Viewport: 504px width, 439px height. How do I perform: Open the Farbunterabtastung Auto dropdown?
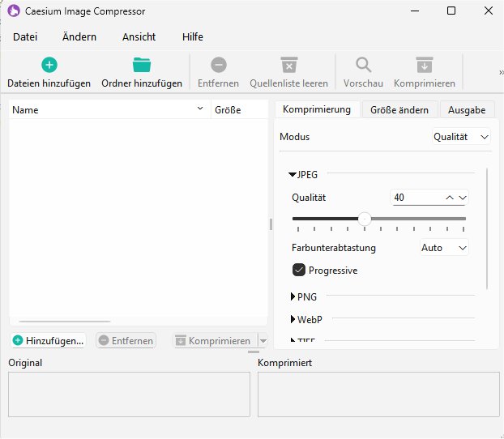[x=444, y=248]
